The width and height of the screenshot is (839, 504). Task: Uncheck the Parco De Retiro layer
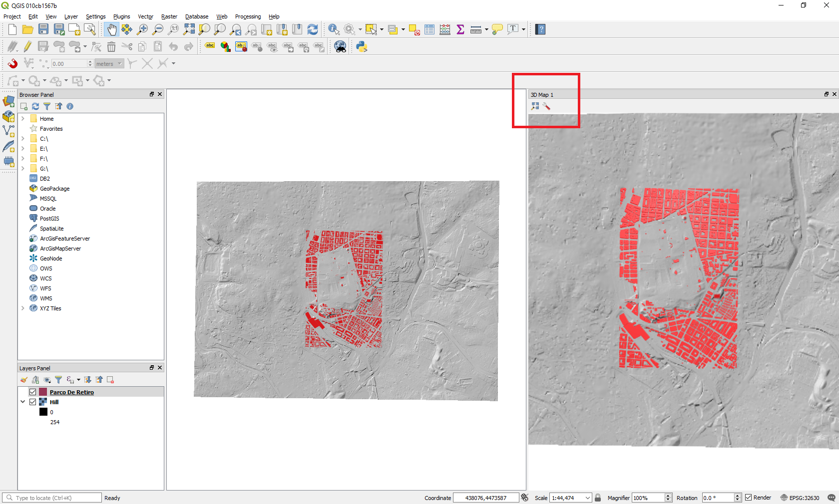point(33,392)
